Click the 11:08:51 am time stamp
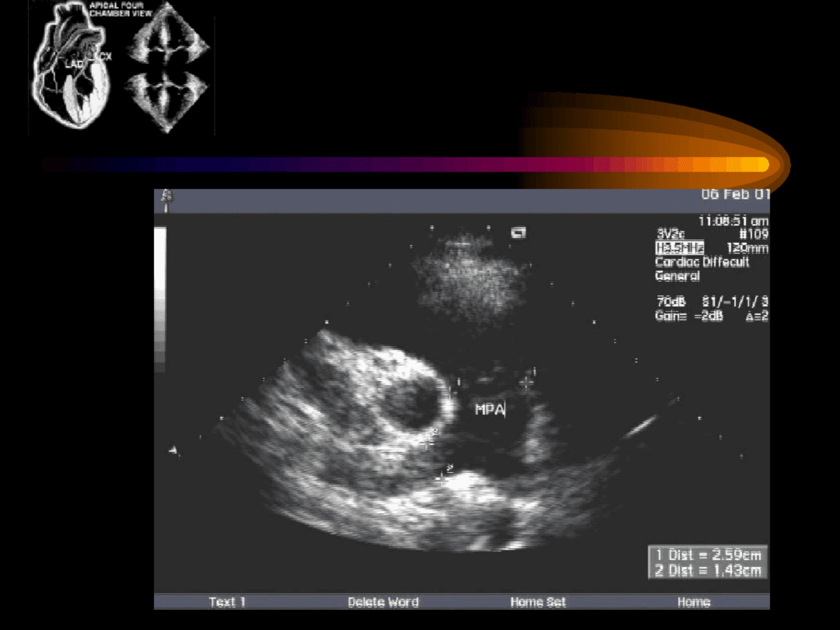Screen dimensions: 840x630 pyautogui.click(x=733, y=221)
